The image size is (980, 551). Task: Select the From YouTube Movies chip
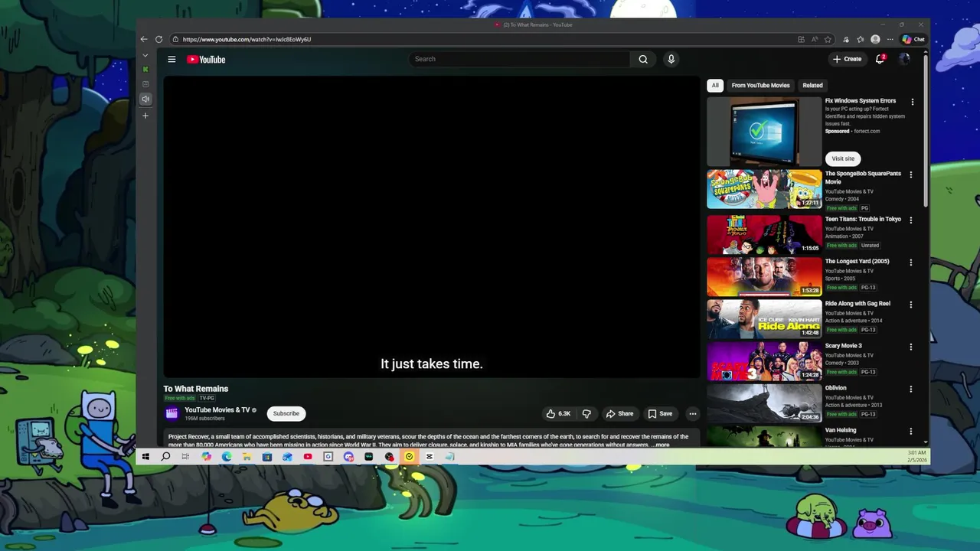[x=760, y=86]
